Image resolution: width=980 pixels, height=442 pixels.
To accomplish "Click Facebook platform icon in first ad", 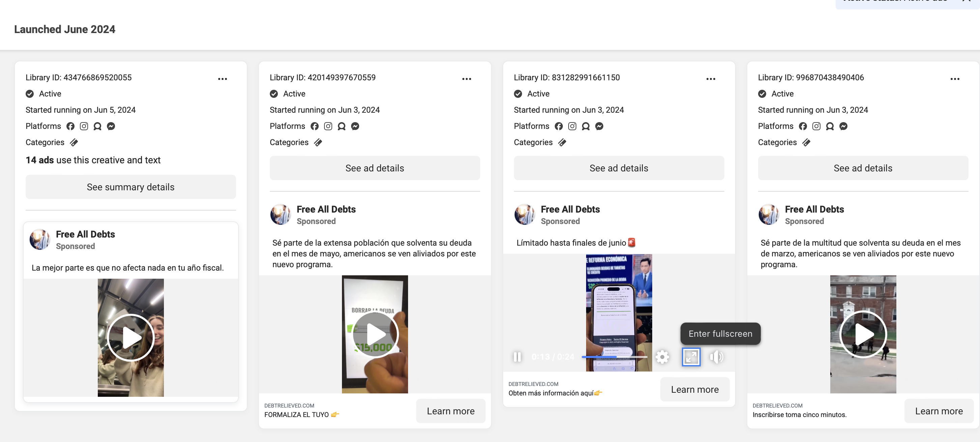I will click(x=70, y=126).
